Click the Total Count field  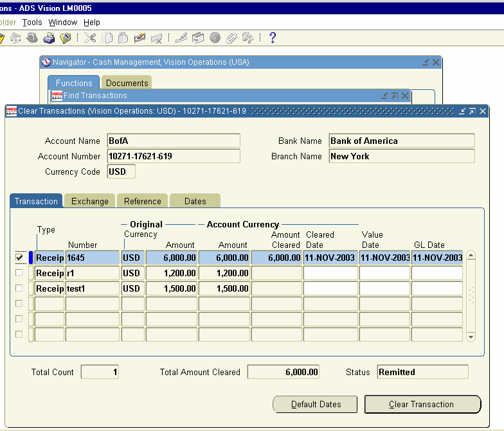100,372
